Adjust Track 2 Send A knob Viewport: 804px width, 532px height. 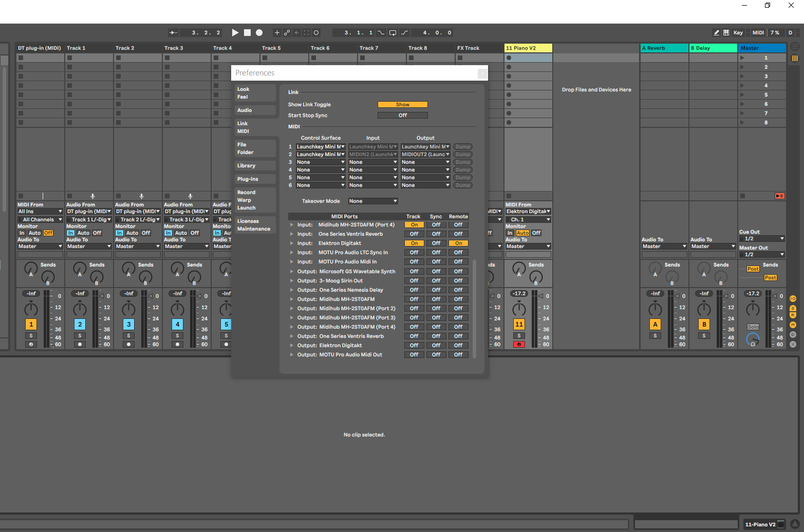(x=128, y=268)
